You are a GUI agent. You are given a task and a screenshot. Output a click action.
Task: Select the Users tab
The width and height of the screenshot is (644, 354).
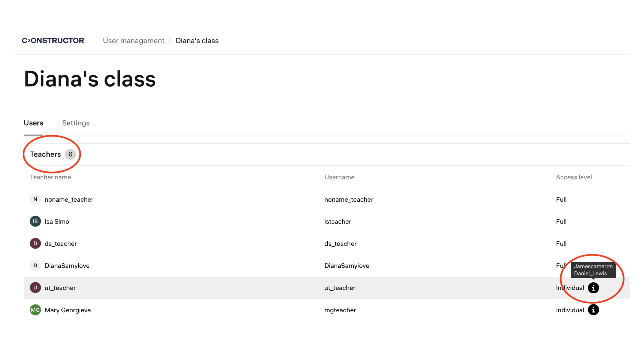coord(34,123)
